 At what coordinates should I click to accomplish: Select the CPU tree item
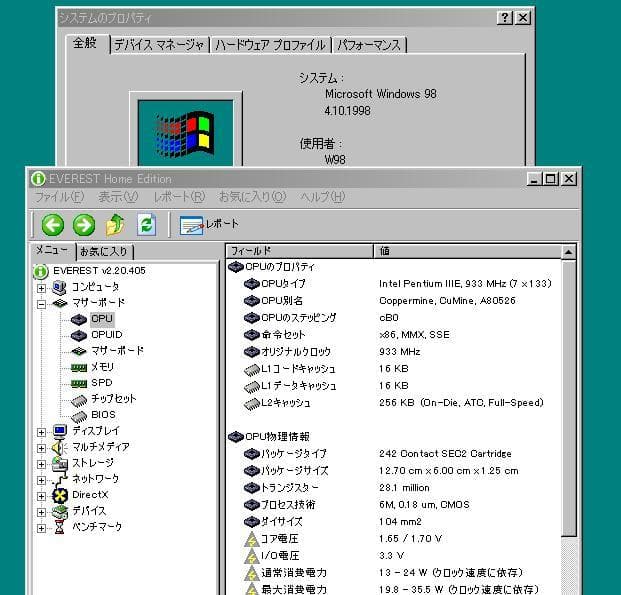102,319
